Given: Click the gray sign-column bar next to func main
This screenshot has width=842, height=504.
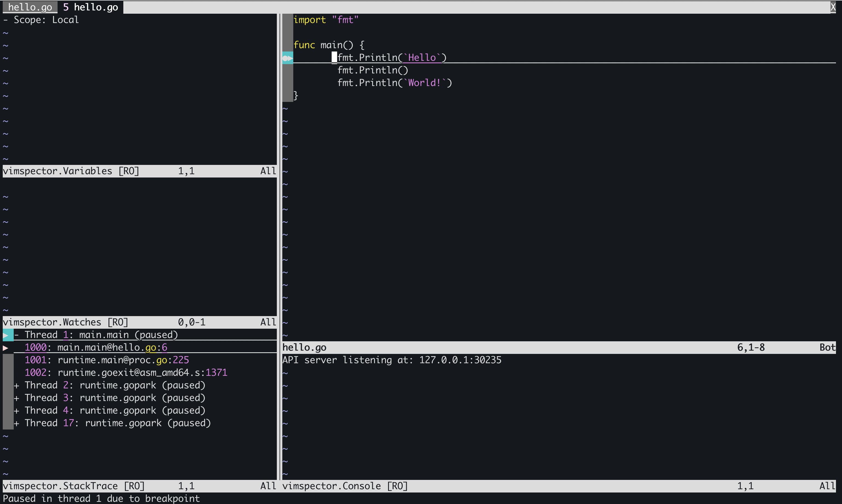Looking at the screenshot, I should pyautogui.click(x=287, y=44).
